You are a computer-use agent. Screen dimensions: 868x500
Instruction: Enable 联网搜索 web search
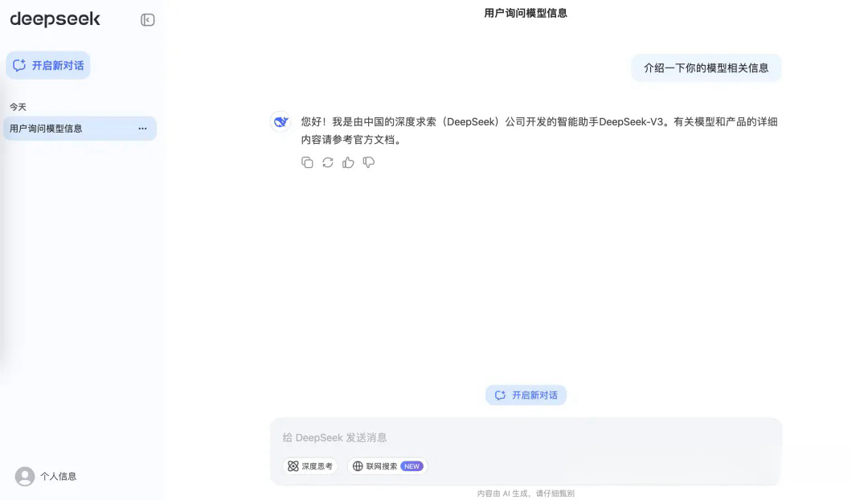387,466
